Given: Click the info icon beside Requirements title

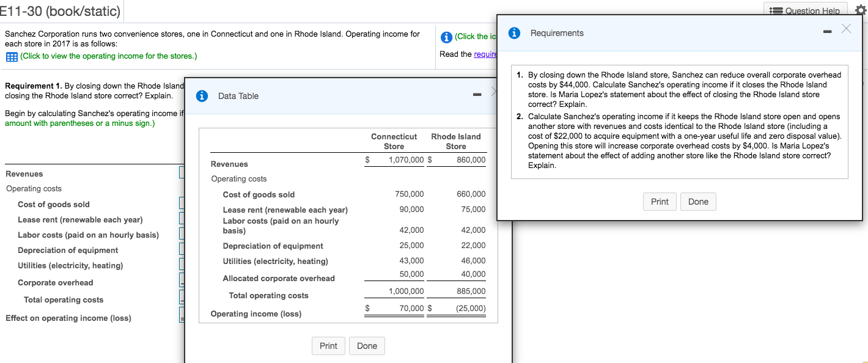Looking at the screenshot, I should 515,33.
